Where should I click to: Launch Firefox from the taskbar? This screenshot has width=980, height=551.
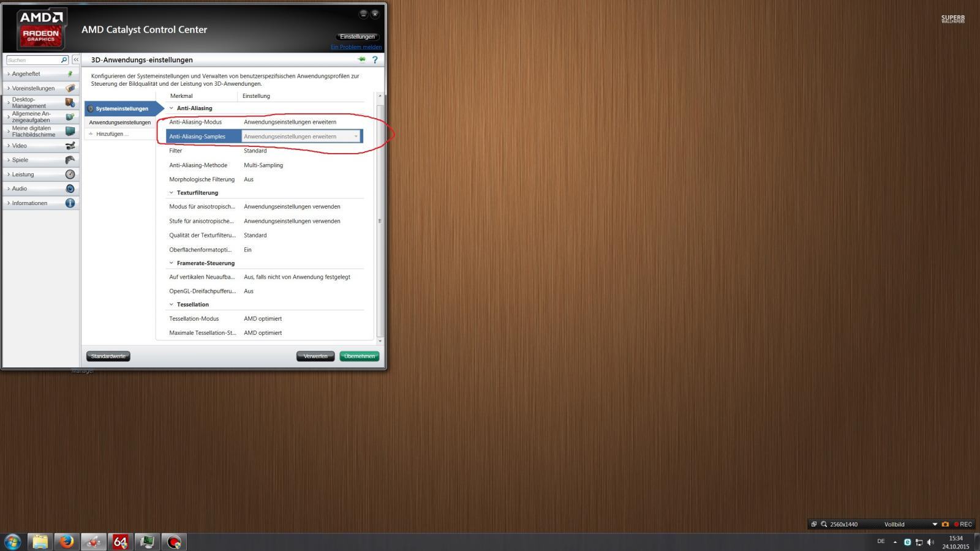tap(66, 542)
